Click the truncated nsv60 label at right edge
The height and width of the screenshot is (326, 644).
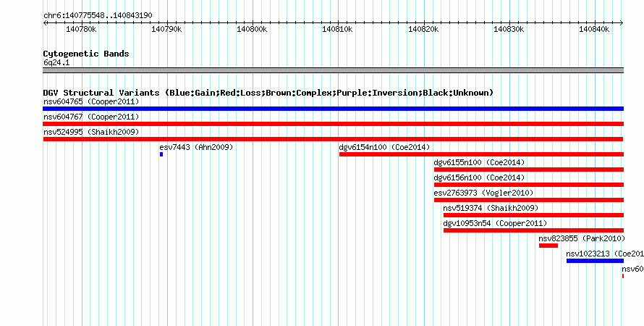[632, 269]
